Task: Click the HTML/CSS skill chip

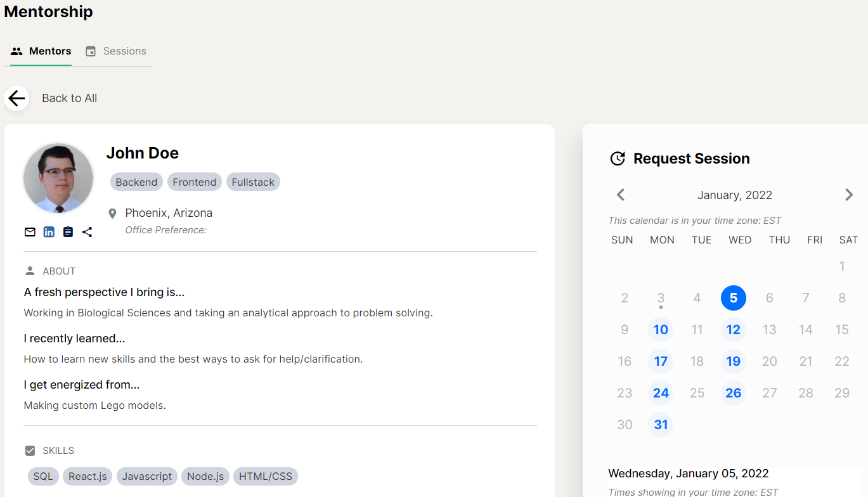Action: tap(266, 476)
